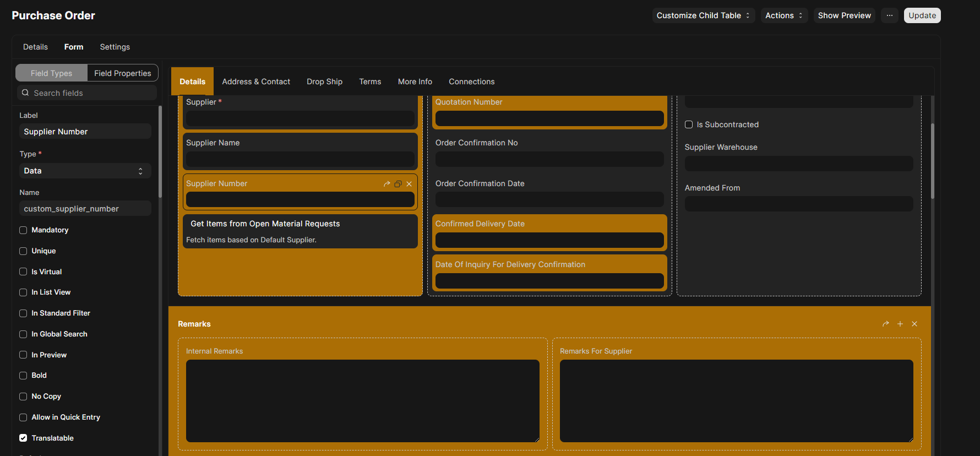Image resolution: width=980 pixels, height=456 pixels.
Task: Click the plus icon on Remarks section
Action: pos(900,324)
